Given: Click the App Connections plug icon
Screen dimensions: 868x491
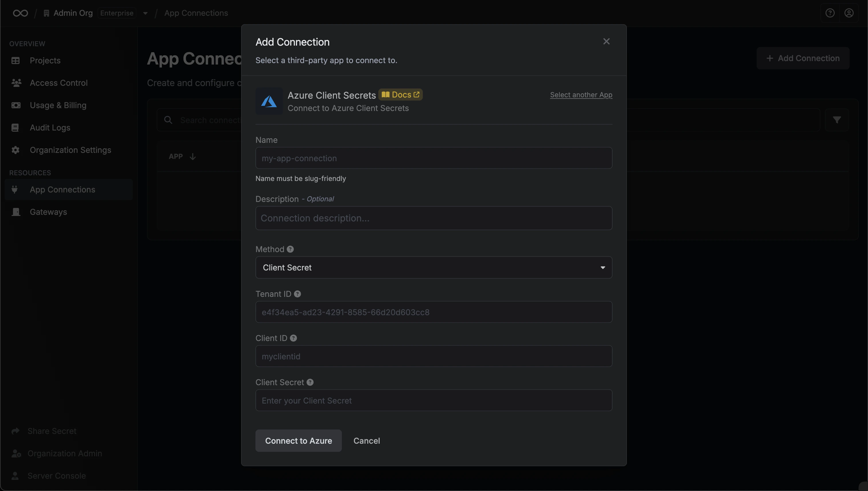Looking at the screenshot, I should click(x=15, y=190).
